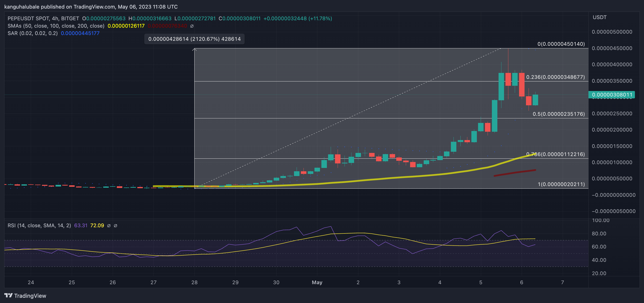Click the 0.00000250000 price axis label
Image resolution: width=644 pixels, height=303 pixels.
tap(612, 113)
